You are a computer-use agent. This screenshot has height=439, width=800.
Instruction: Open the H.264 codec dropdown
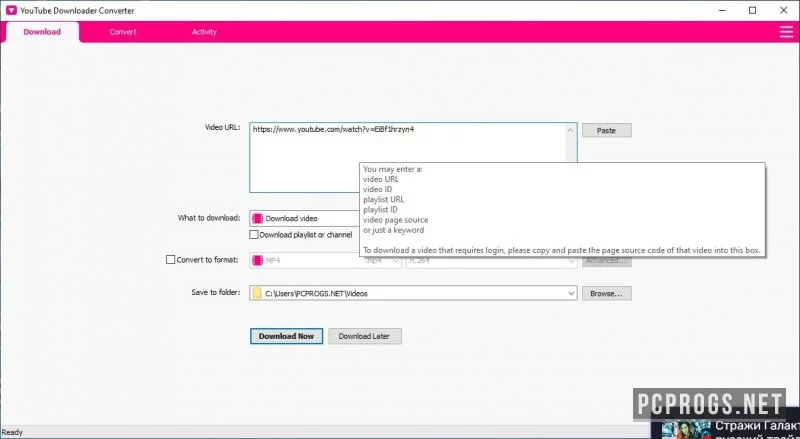[491, 260]
